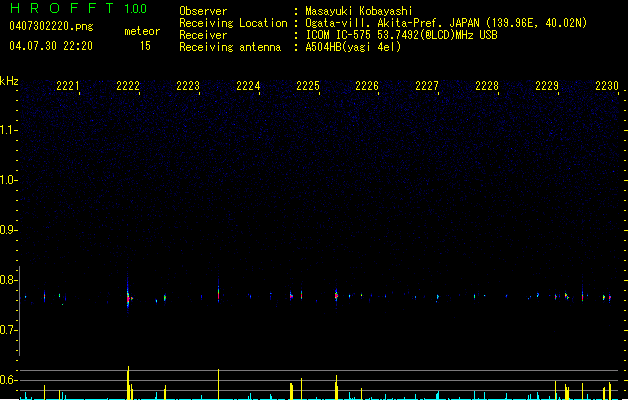Screen dimensions: 629x400
Task: Click the 2226 time marker
Action: pos(367,86)
